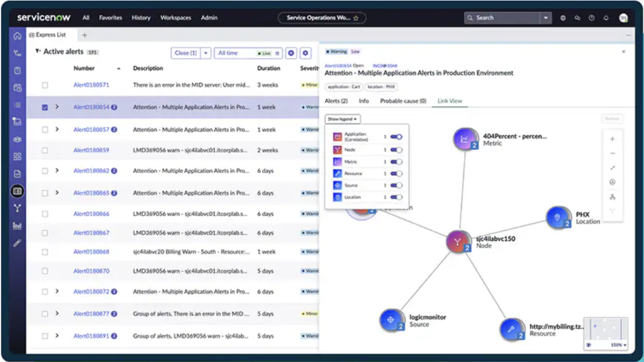Open the Favorites menu

[x=111, y=18]
